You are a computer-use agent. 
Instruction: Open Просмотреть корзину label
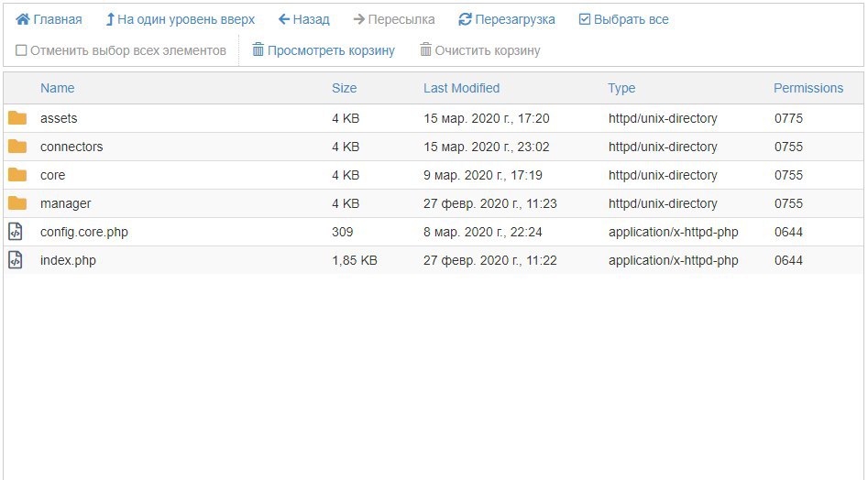point(331,50)
